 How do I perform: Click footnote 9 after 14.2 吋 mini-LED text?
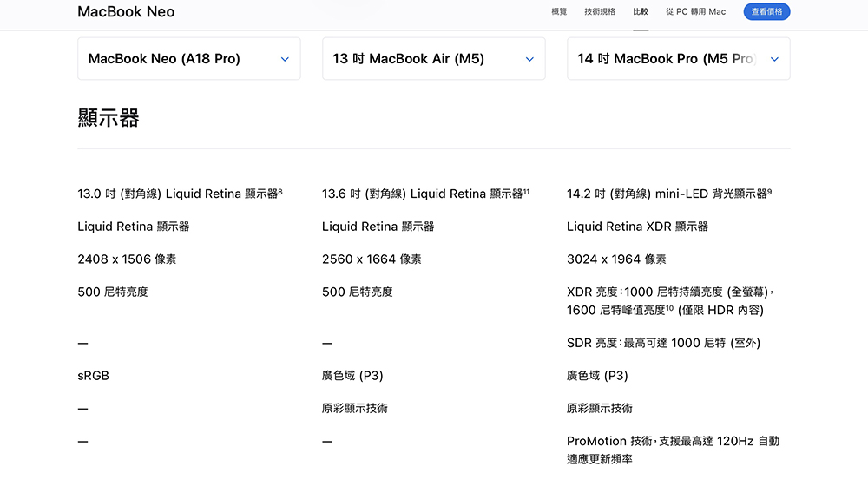769,191
